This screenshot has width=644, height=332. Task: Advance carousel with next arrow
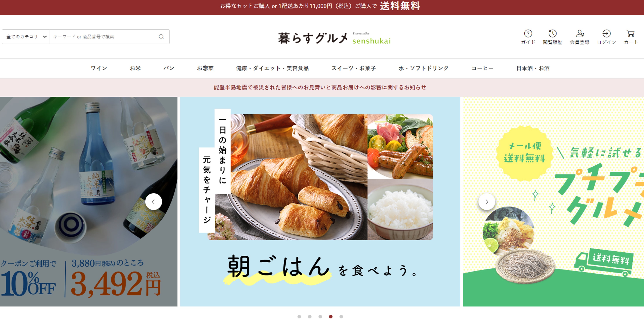click(487, 202)
